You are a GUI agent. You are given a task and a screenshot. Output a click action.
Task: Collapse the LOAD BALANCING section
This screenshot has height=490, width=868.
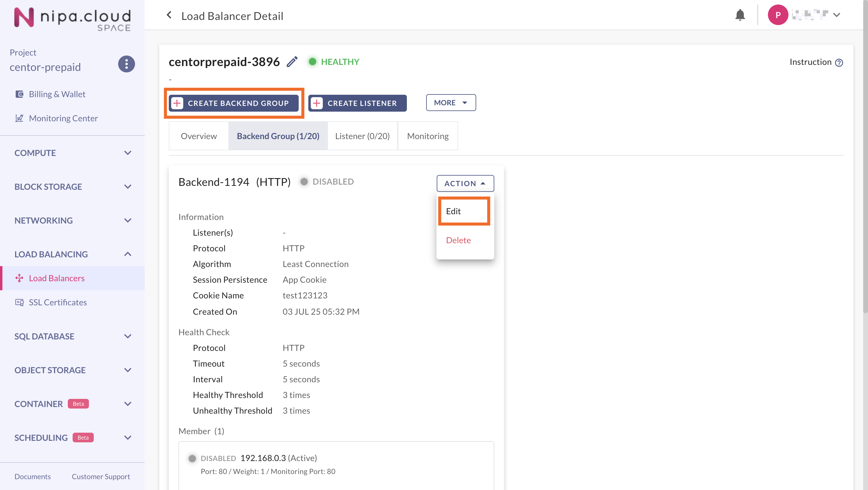tap(127, 254)
